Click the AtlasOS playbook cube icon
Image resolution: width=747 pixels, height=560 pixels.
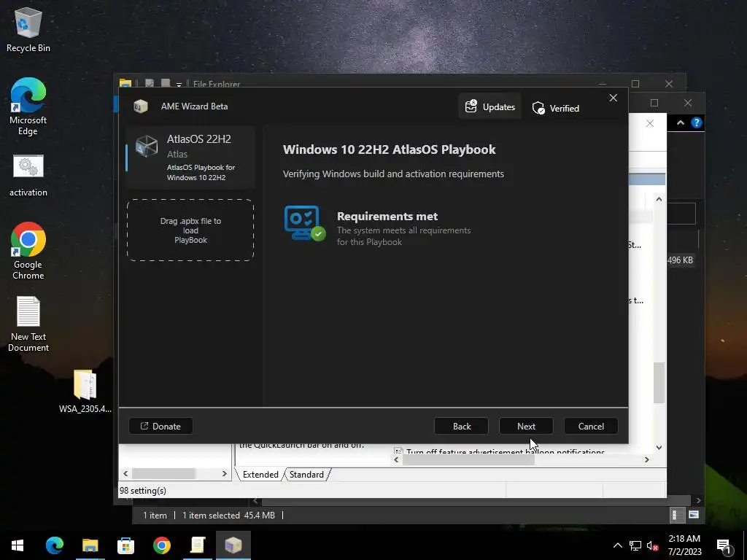(146, 145)
